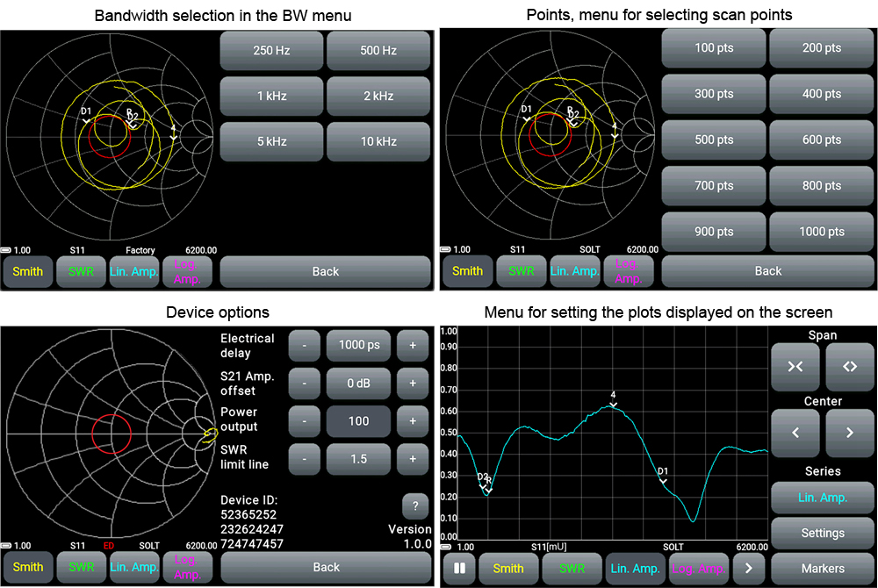Toggle the Lin. Amp. series button

point(823,498)
